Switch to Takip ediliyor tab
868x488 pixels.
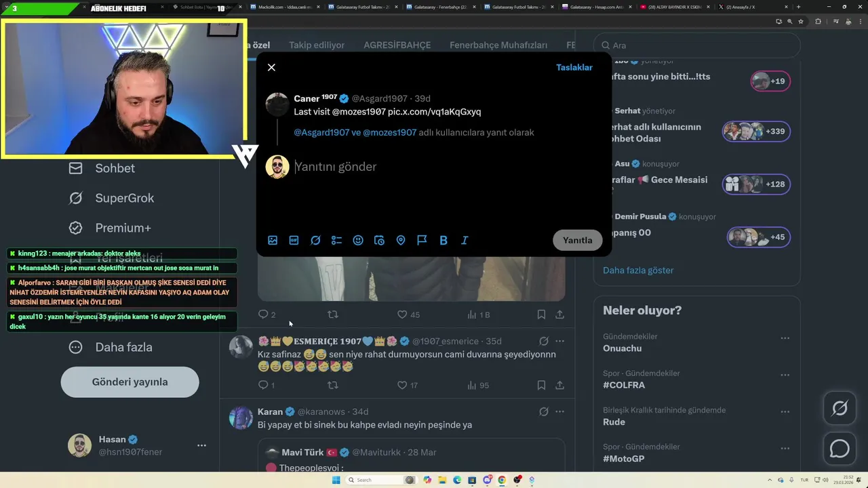tap(317, 45)
